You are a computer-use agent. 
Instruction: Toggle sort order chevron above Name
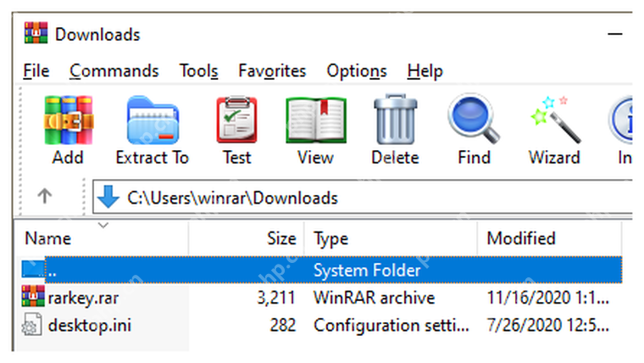point(103,226)
